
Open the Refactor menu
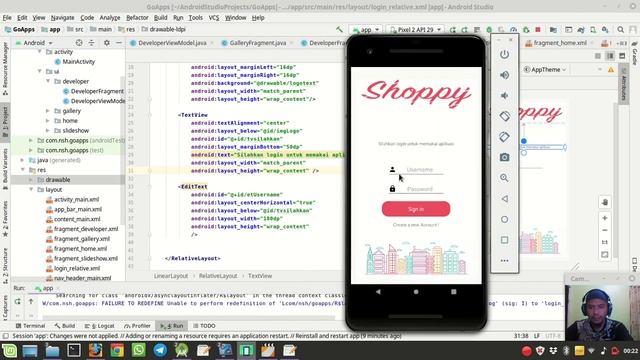coord(137,18)
